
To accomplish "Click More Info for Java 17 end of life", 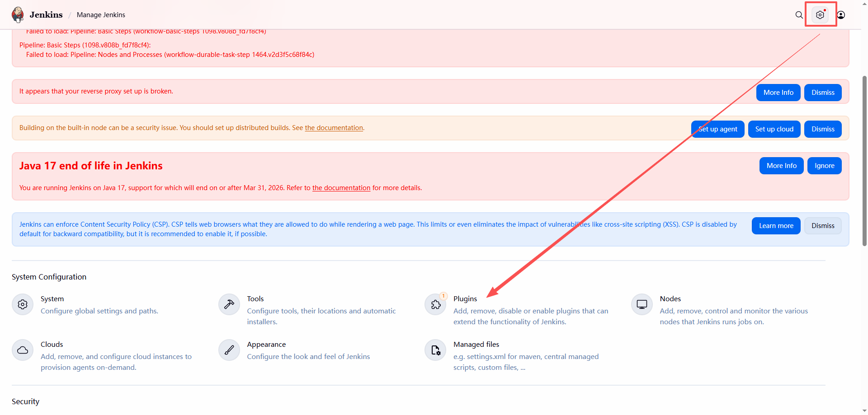I will [782, 166].
